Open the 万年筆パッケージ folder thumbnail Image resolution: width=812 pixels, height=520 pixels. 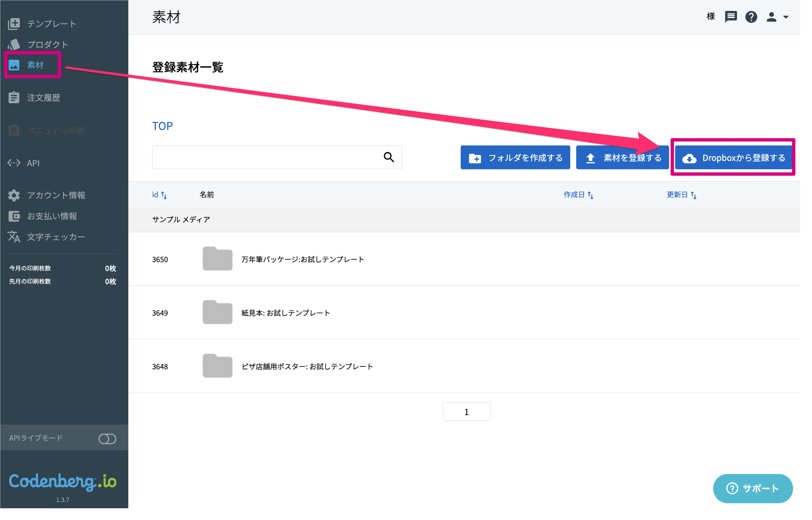217,258
